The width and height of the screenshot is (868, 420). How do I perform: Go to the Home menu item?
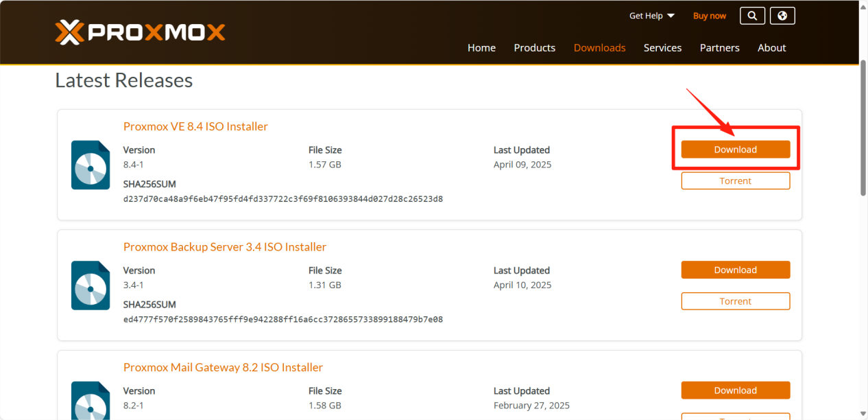481,48
